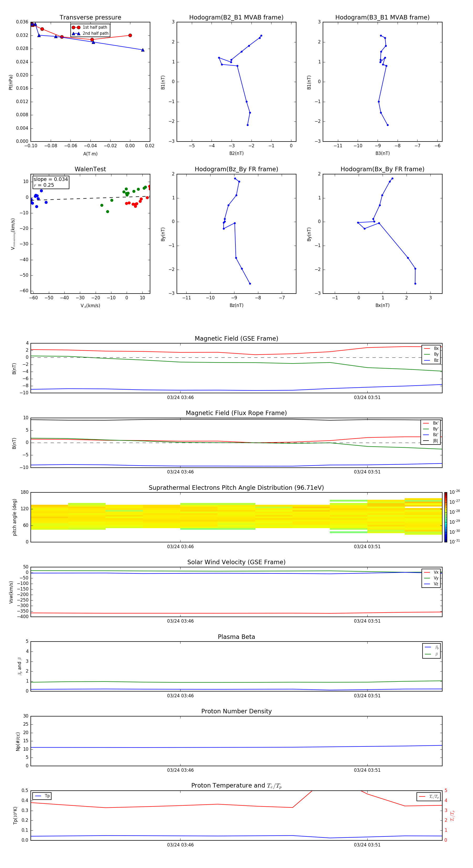Click the 'Hodogram(Bx_By FR frame)' title
The height and width of the screenshot is (868, 473).
[x=382, y=169]
